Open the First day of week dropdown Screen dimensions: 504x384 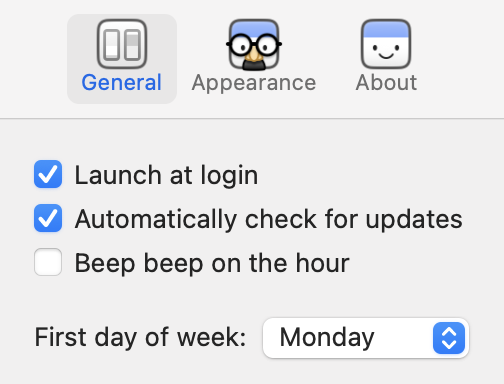coord(366,338)
